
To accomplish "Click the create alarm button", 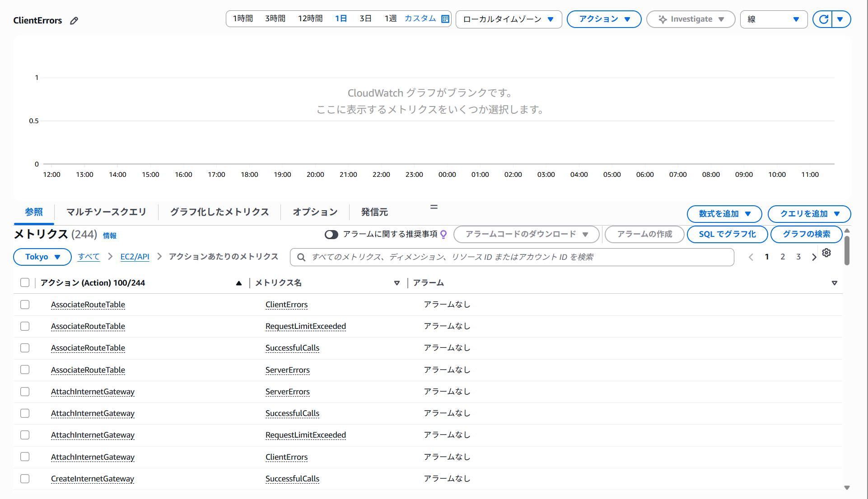I will tap(644, 234).
